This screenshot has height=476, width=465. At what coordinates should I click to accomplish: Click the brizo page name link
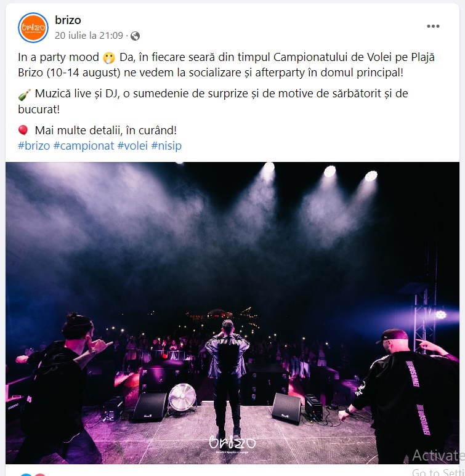pyautogui.click(x=68, y=20)
